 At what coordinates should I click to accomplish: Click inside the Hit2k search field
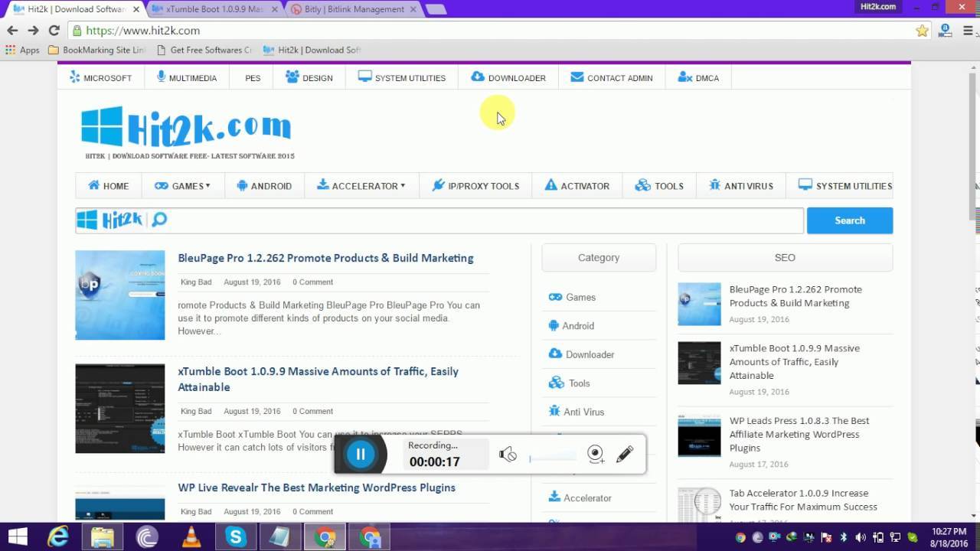click(439, 220)
